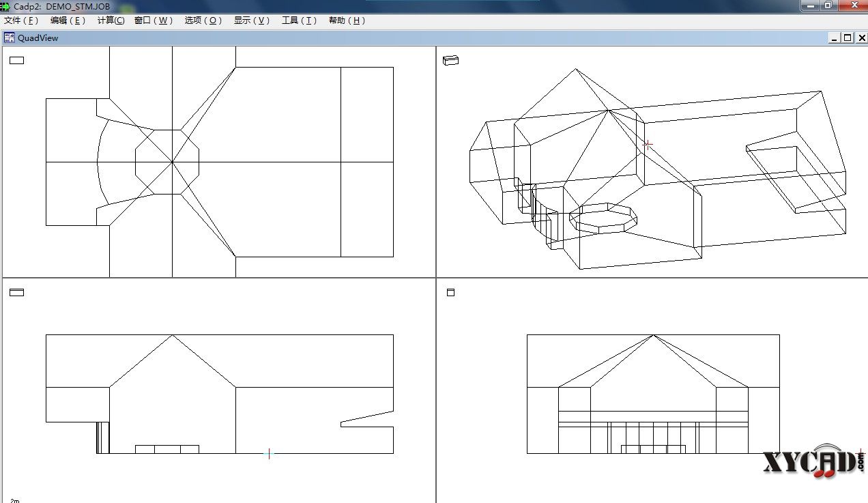The height and width of the screenshot is (503, 868).
Task: Click the red crosshair marker in 3D view
Action: (647, 145)
